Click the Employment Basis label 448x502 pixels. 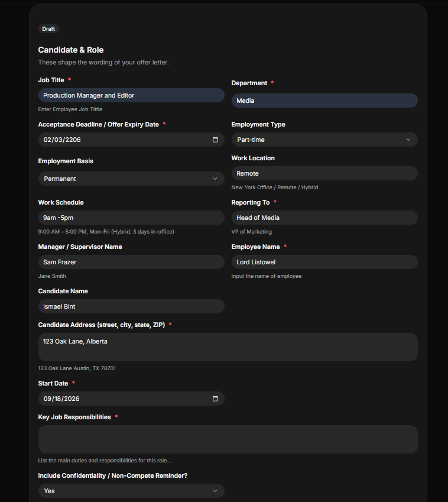pos(66,161)
